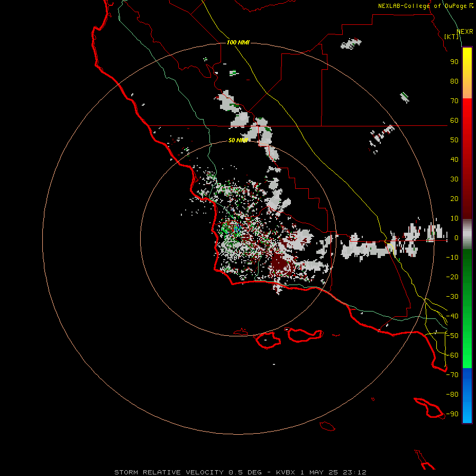Click the "-50" value on the velocity scale
476x476 pixels.
(452, 336)
